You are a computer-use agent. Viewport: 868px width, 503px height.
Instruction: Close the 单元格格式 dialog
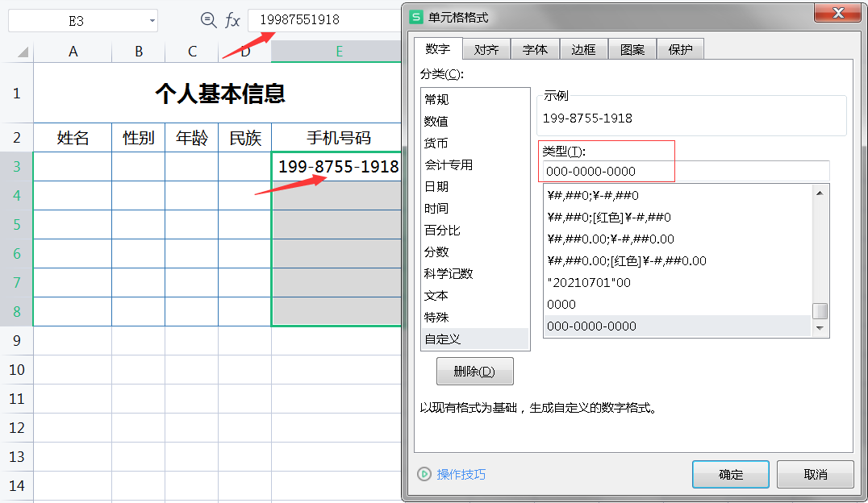point(838,13)
